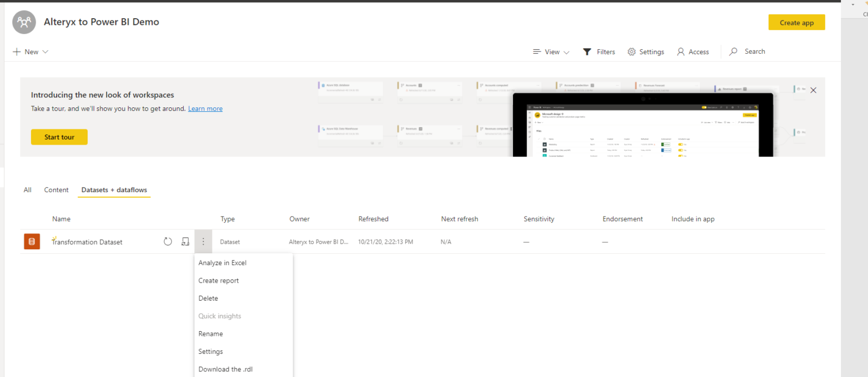Close the workspace intro banner

click(813, 90)
